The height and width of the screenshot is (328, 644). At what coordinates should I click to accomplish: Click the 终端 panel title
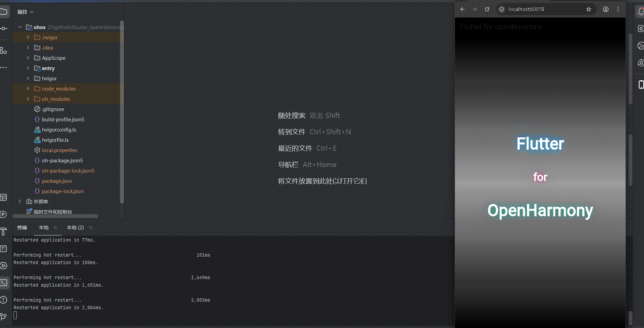(22, 228)
